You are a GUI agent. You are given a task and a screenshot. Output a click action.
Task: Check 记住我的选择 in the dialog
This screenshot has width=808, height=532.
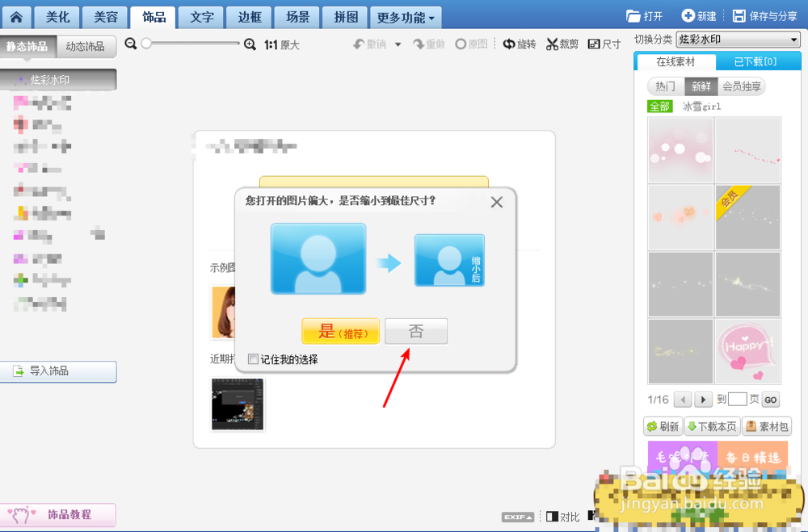click(x=254, y=358)
